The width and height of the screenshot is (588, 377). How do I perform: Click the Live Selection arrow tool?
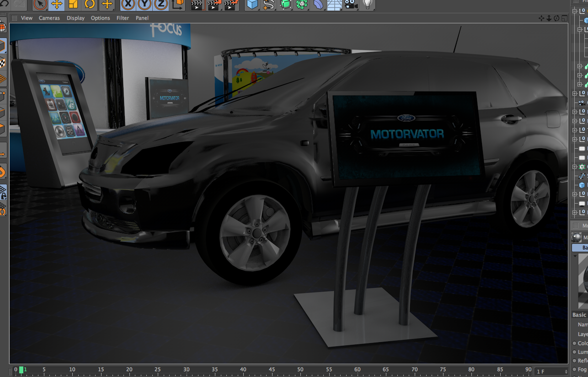click(x=40, y=5)
